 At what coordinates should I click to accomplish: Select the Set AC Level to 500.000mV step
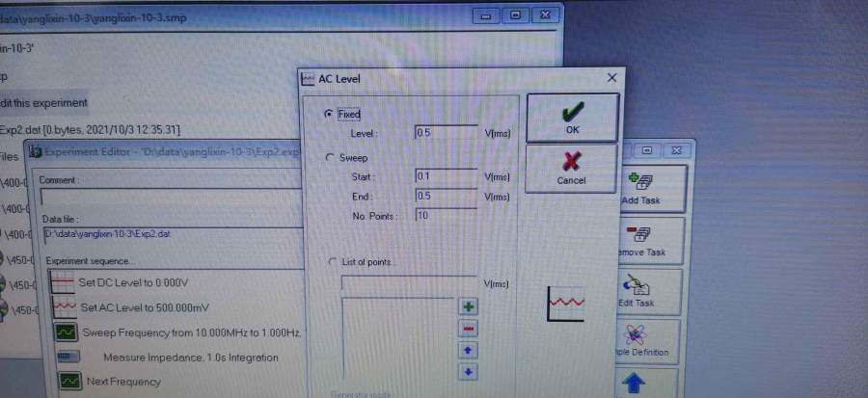(145, 307)
